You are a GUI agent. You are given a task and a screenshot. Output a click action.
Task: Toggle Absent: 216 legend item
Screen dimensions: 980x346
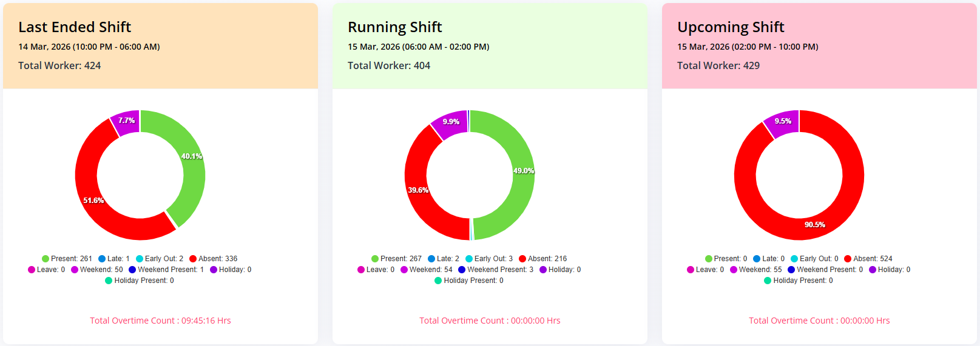point(542,259)
